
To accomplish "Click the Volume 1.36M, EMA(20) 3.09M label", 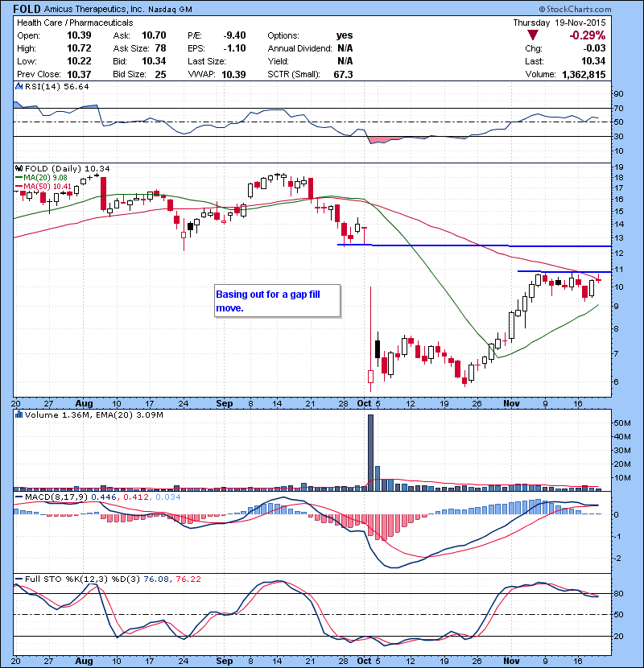I will pyautogui.click(x=93, y=414).
